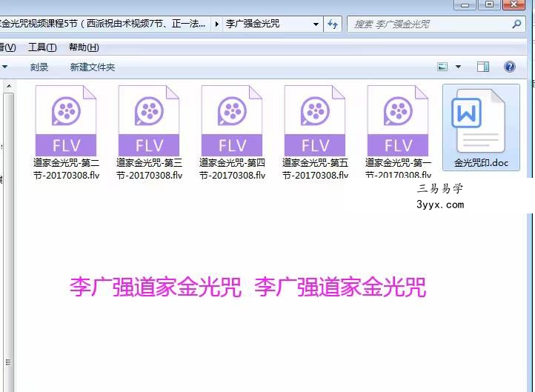The height and width of the screenshot is (392, 535).
Task: Open the 帮助(H) menu
Action: point(84,47)
